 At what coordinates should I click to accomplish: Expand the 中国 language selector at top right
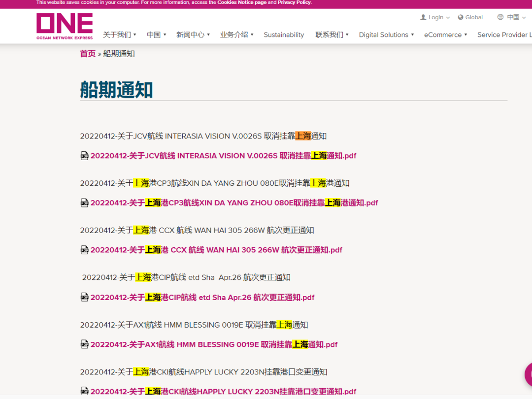(x=512, y=17)
